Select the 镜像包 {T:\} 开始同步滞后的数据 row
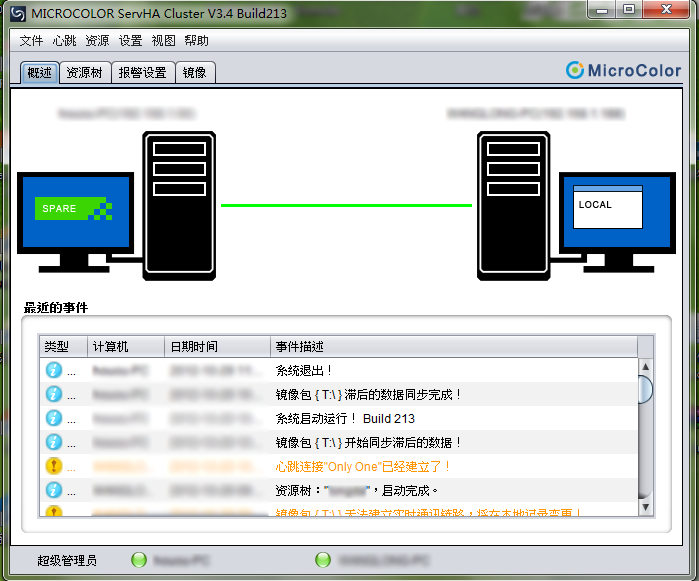The image size is (699, 581). [x=339, y=442]
